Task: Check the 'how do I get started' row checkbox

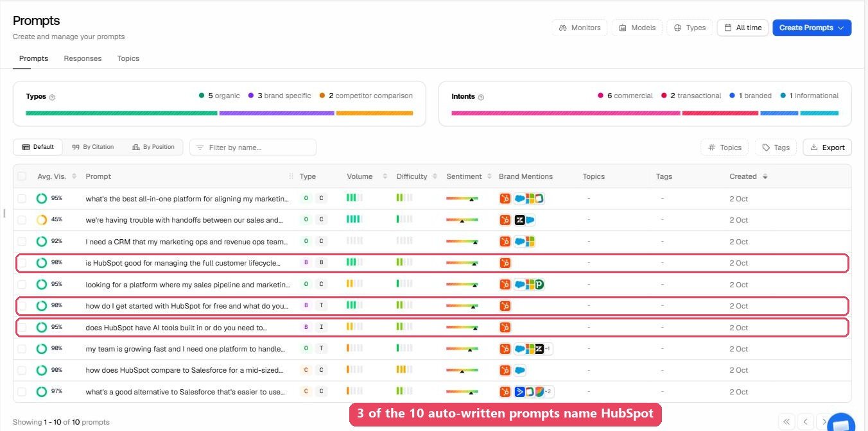Action: pyautogui.click(x=22, y=306)
